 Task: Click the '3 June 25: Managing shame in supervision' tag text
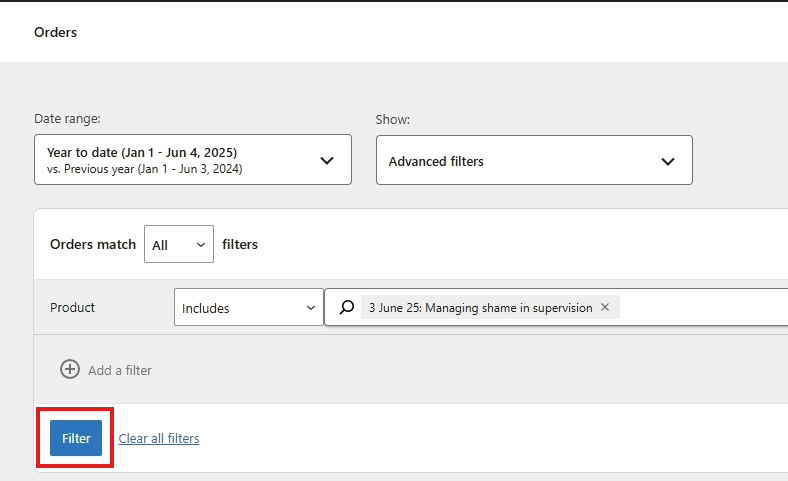click(480, 308)
